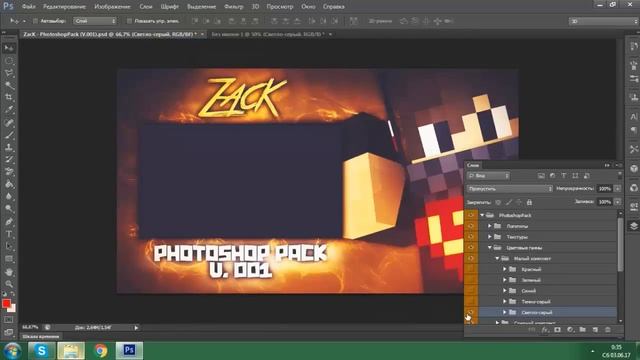The width and height of the screenshot is (640, 360).
Task: Select the Dodge tool
Action: (9, 209)
